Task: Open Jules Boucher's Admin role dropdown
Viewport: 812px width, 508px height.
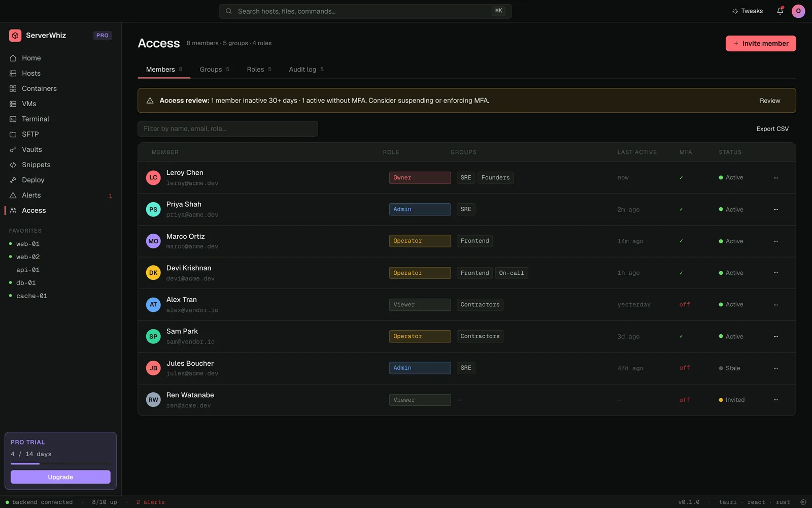Action: 420,368
